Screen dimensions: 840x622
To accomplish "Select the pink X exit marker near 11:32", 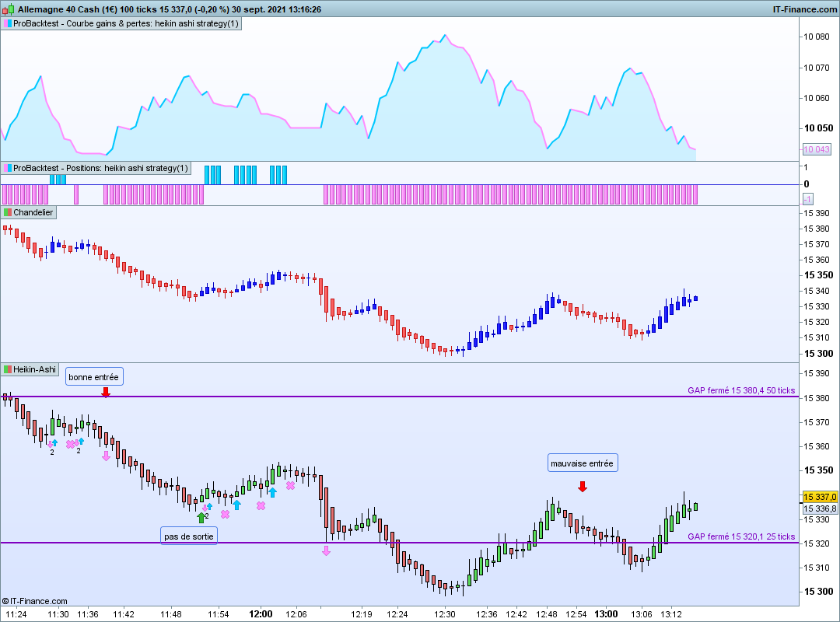I will 70,444.
